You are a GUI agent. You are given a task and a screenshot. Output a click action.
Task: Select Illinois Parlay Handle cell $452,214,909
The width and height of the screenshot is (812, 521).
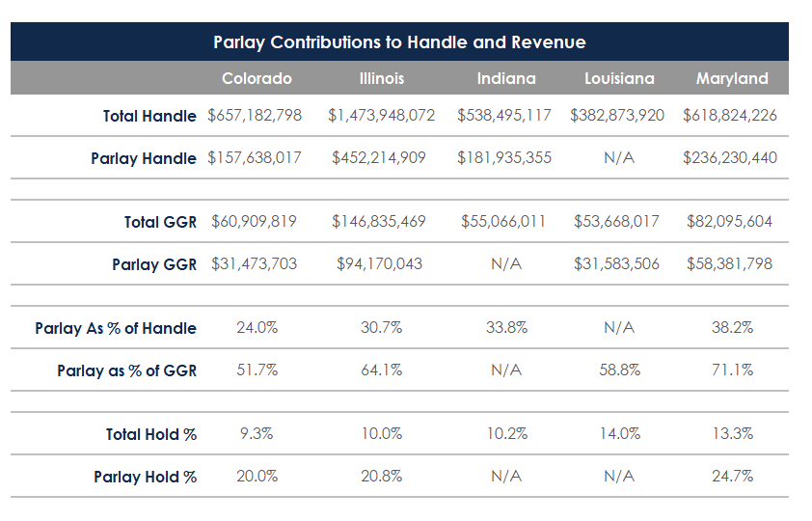[379, 158]
